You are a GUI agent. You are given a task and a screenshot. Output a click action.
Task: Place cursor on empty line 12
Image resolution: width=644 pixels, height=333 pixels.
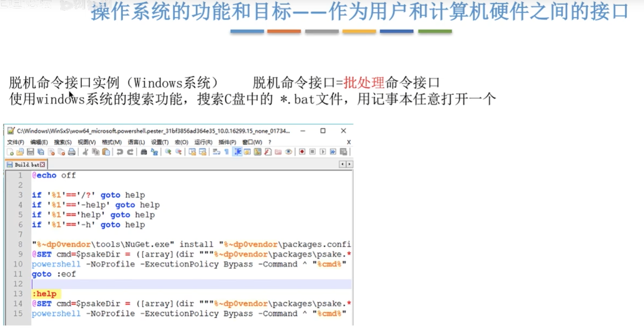tap(192, 284)
